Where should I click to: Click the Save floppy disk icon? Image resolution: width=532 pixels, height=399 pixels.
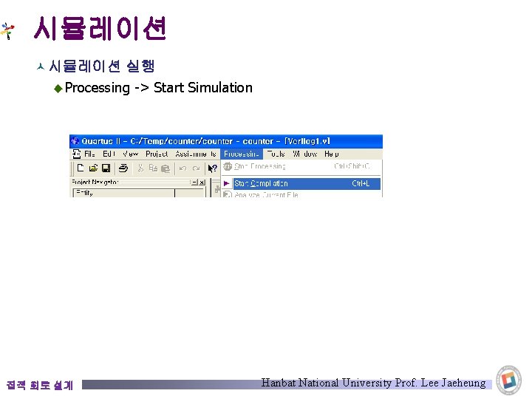(x=106, y=168)
